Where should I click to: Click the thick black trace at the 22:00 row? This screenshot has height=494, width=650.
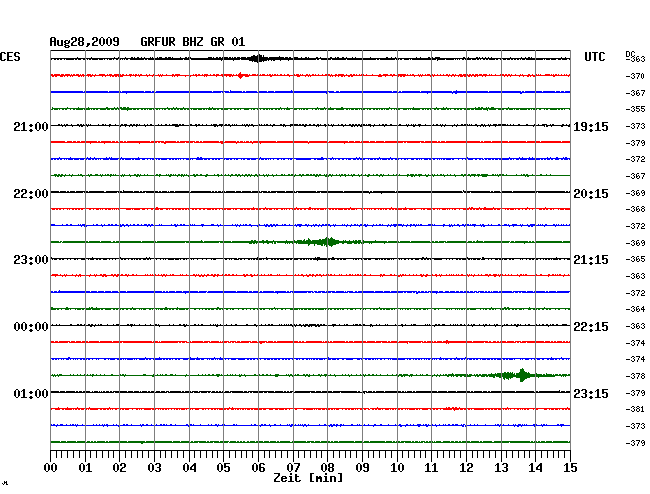pos(310,192)
